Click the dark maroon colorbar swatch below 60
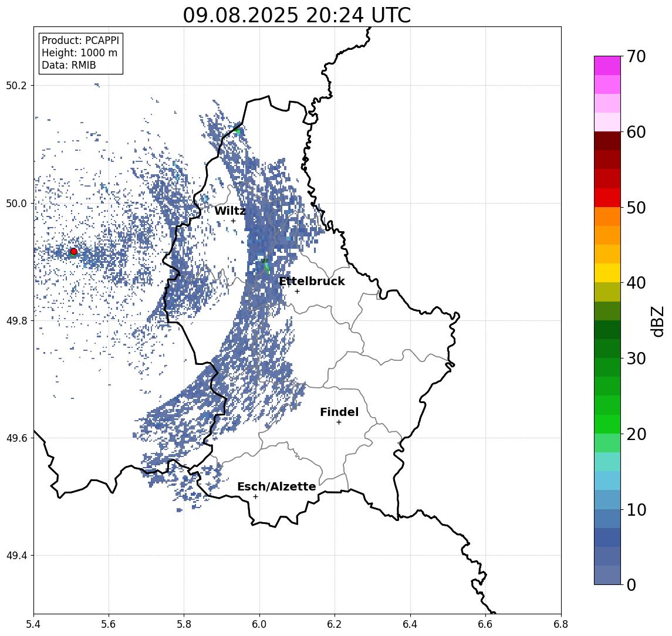This screenshot has height=636, width=672. pos(607,141)
